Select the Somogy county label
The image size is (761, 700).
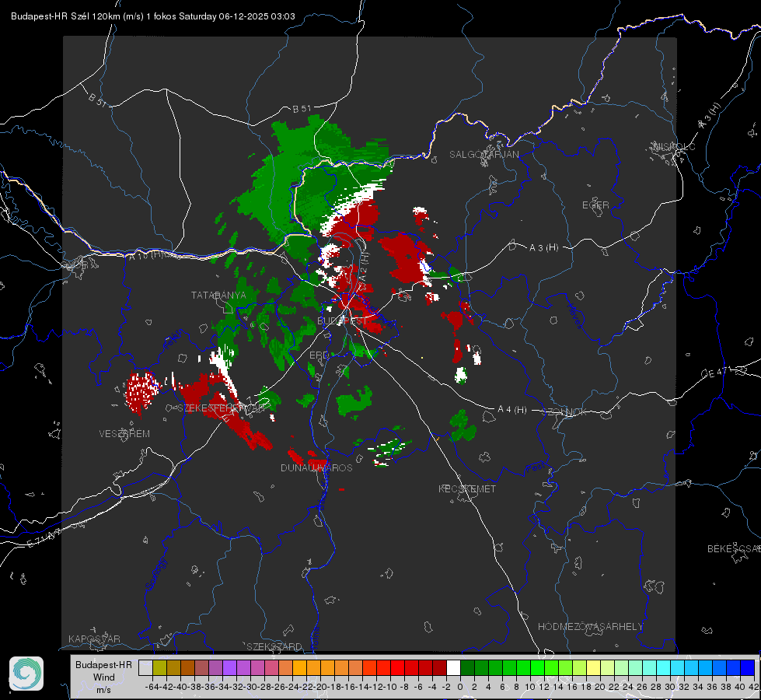155,575
